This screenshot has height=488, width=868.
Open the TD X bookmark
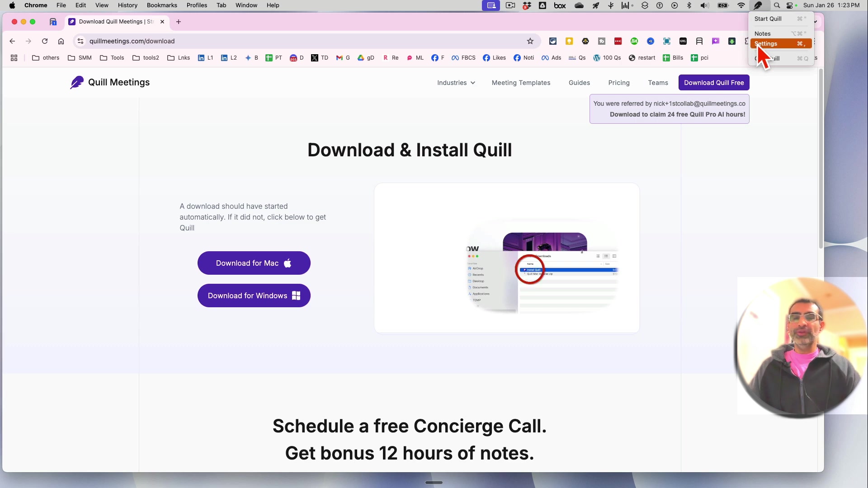(x=319, y=58)
